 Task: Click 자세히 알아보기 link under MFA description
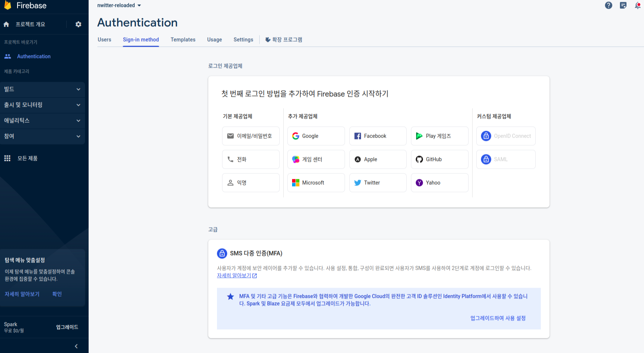click(x=237, y=276)
